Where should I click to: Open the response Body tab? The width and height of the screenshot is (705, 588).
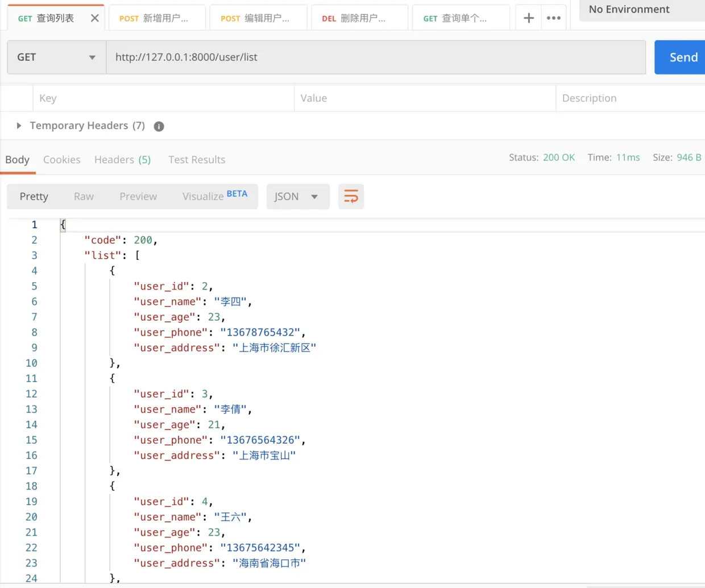(18, 160)
